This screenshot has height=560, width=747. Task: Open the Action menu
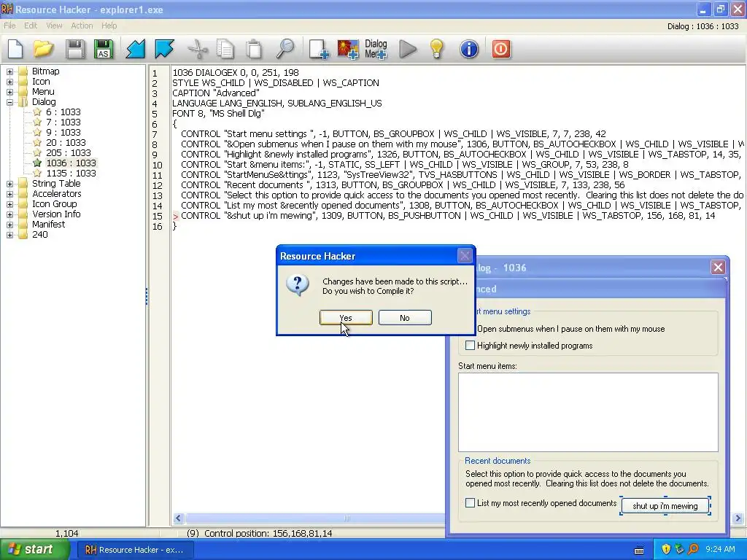click(x=82, y=26)
